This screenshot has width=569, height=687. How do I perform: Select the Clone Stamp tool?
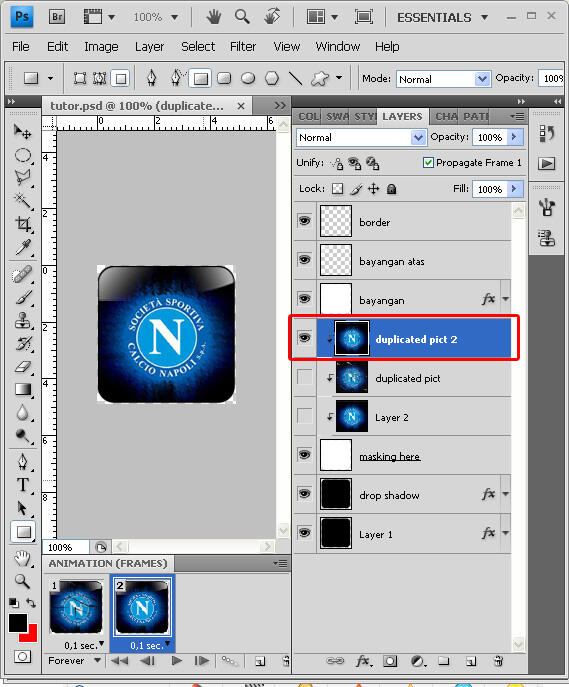pos(23,321)
